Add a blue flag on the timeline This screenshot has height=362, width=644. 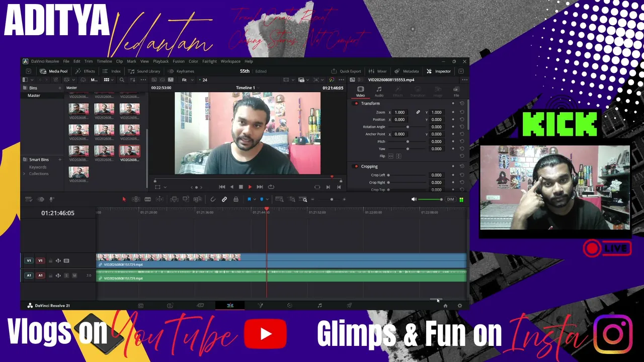pyautogui.click(x=249, y=200)
